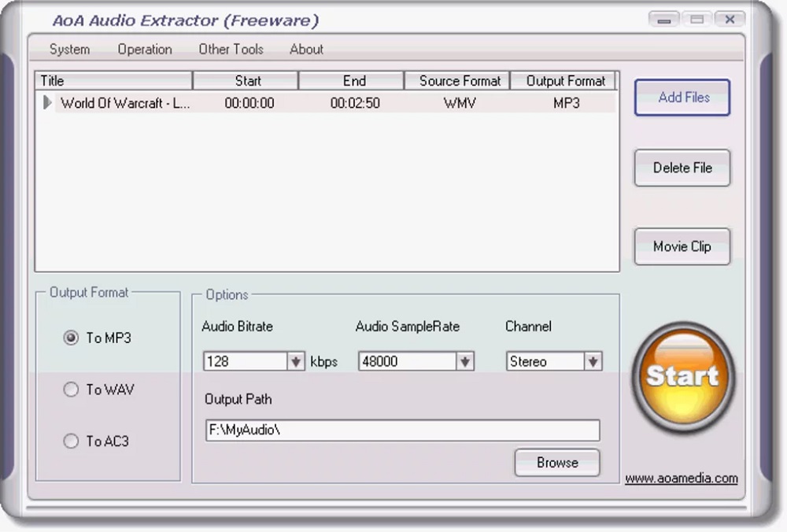Image resolution: width=787 pixels, height=532 pixels.
Task: Click the arrow icon beside World Of Warcraft entry
Action: pyautogui.click(x=46, y=102)
